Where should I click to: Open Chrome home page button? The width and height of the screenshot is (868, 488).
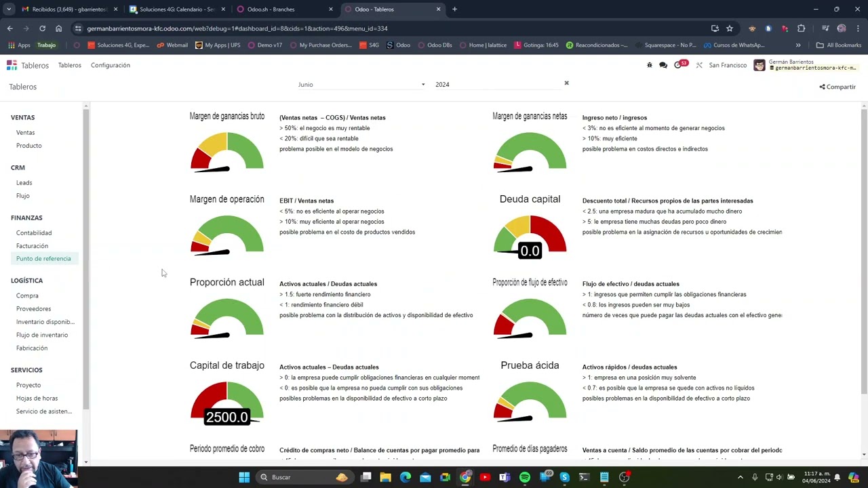pyautogui.click(x=58, y=28)
